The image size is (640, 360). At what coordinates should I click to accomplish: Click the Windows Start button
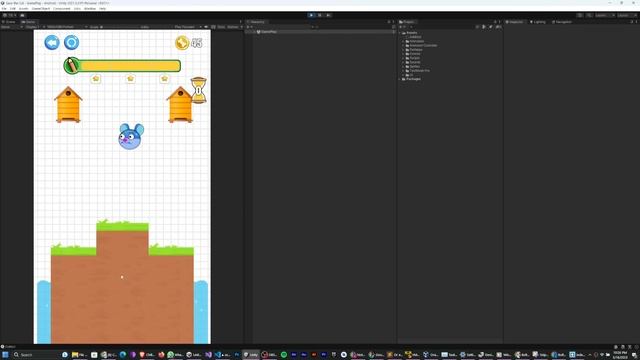tap(5, 355)
